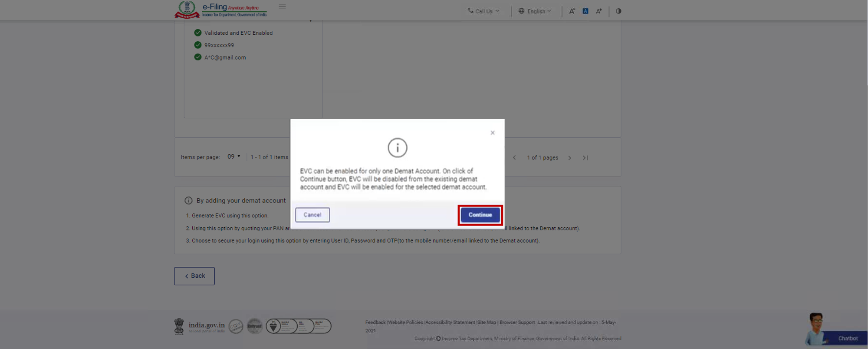Jump to the last page arrow

point(585,158)
